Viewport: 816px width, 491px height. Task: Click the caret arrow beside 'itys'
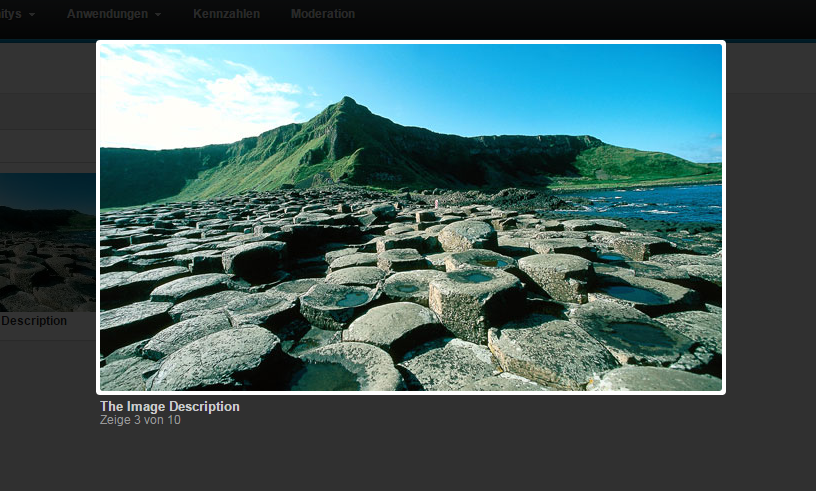click(32, 15)
